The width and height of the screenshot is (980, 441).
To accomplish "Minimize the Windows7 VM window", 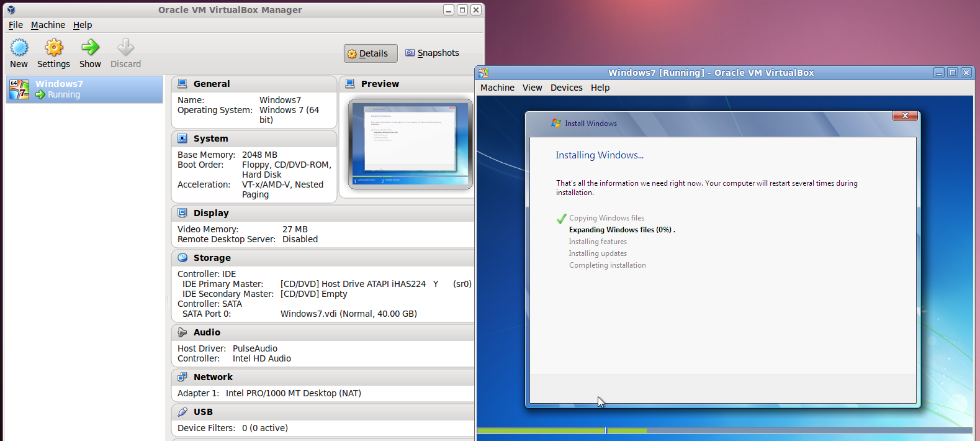I will coord(939,73).
